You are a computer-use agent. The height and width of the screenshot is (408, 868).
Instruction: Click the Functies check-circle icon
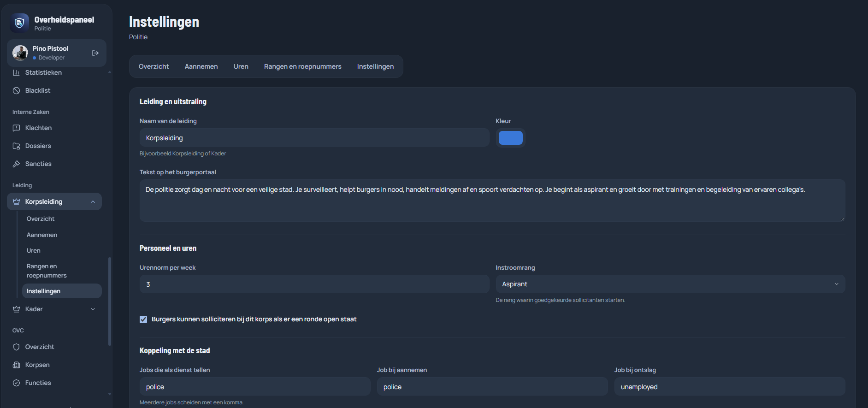tap(17, 383)
